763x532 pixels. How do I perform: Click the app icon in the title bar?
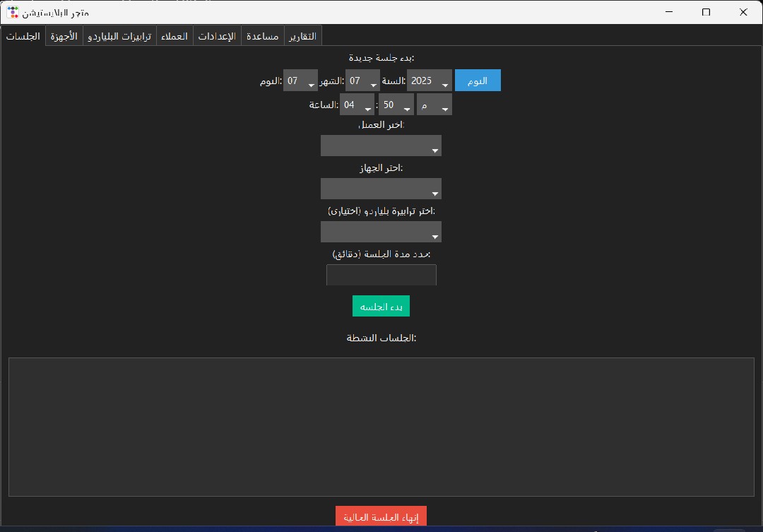tap(13, 12)
